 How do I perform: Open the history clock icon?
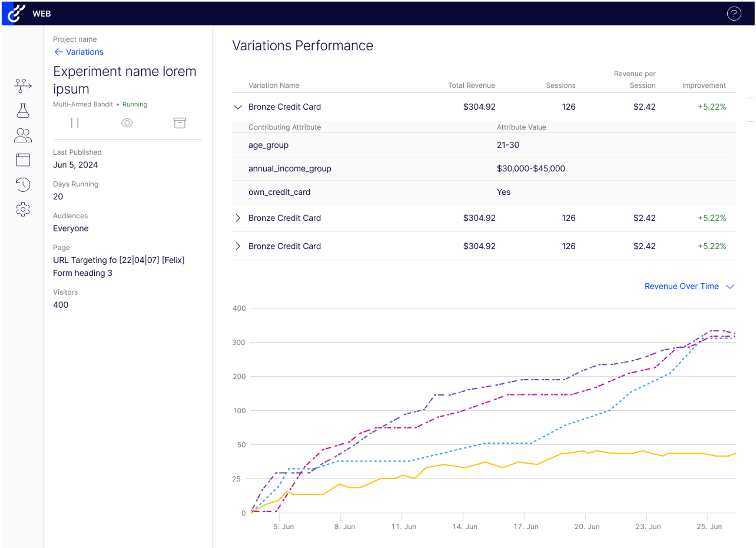point(23,184)
